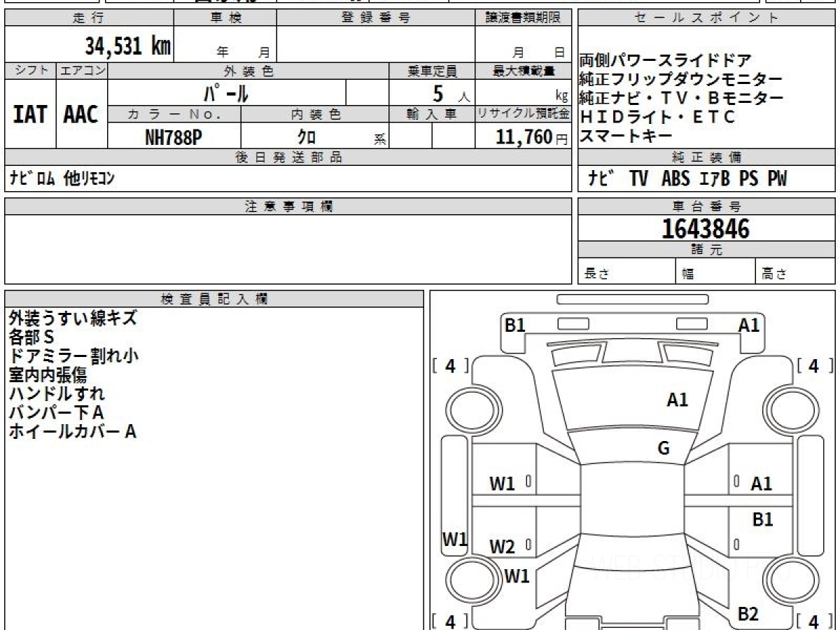Image resolution: width=840 pixels, height=630 pixels.
Task: Click the 後日発送部品 header
Action: point(288,157)
